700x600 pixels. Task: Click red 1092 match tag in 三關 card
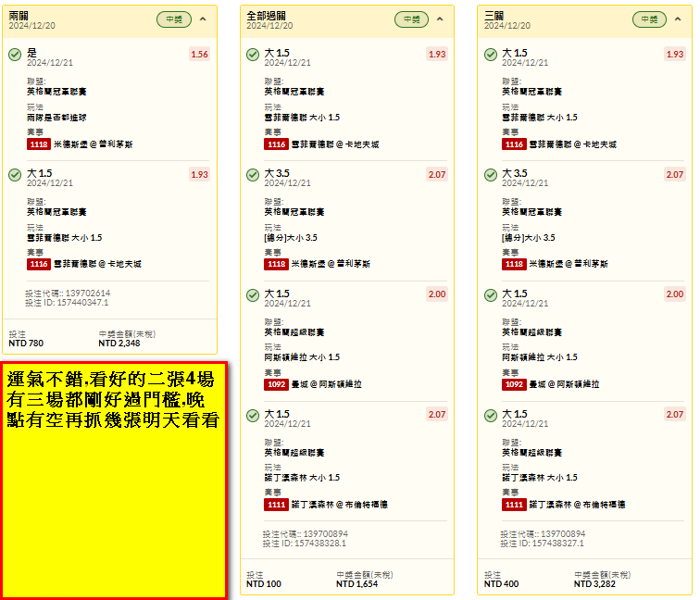(x=514, y=384)
